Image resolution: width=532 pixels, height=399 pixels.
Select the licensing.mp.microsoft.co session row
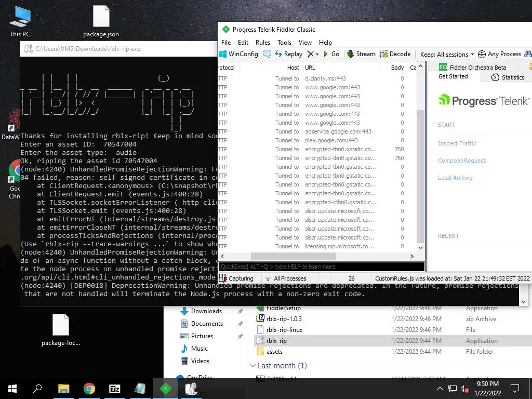point(317,246)
